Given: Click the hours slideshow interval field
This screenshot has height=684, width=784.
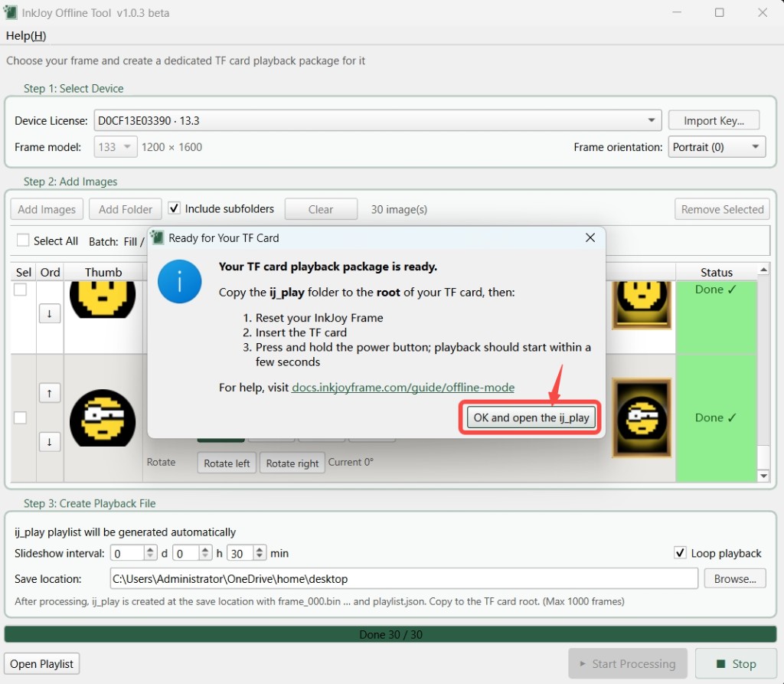Looking at the screenshot, I should 186,553.
